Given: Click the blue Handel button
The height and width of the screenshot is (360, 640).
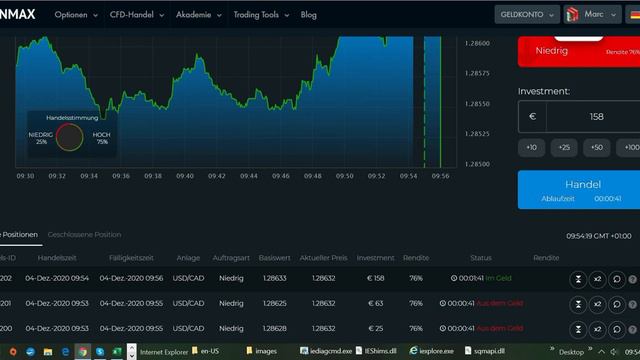Looking at the screenshot, I should (x=579, y=190).
